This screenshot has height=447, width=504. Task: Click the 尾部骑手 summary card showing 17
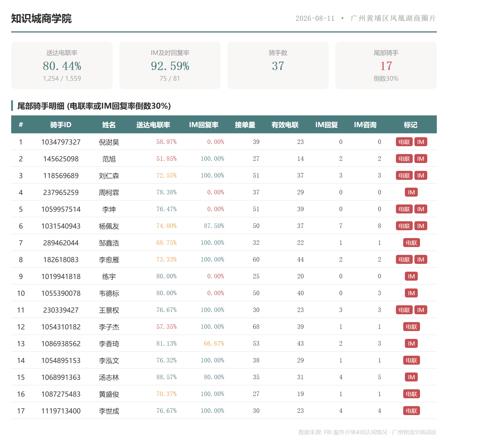(x=386, y=65)
